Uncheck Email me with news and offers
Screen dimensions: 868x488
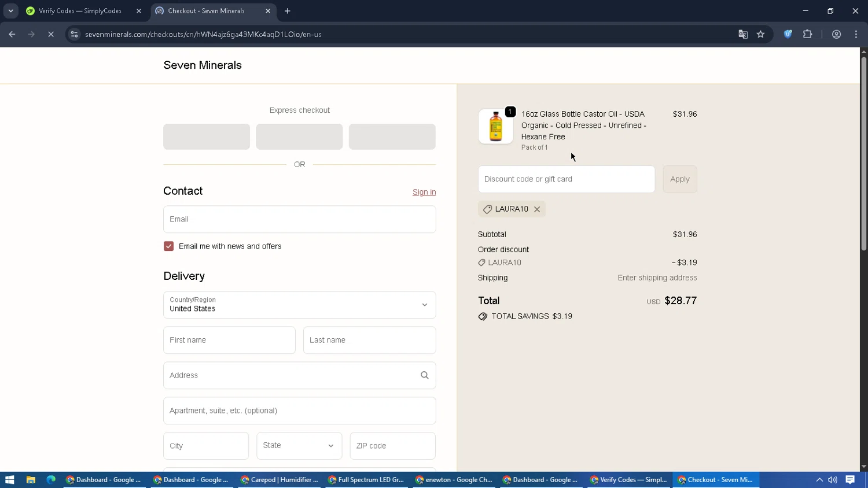168,246
